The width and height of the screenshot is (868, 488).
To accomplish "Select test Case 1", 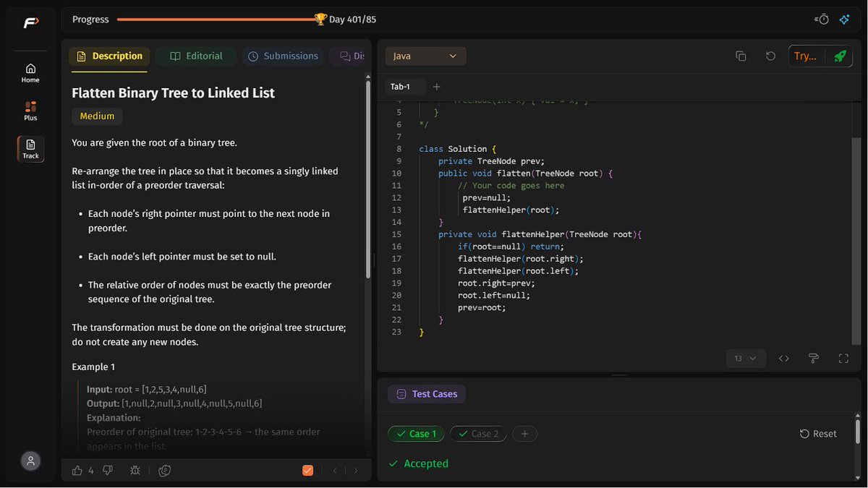I will (416, 434).
